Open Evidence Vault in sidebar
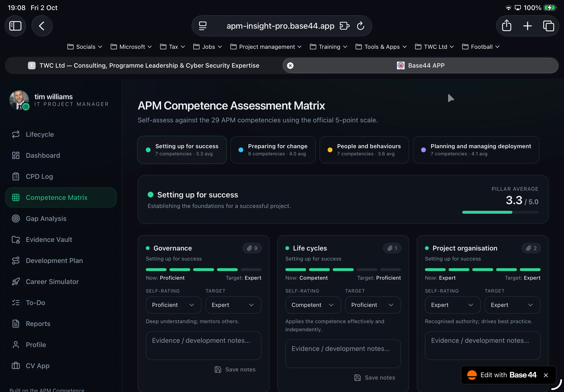 coord(61,240)
